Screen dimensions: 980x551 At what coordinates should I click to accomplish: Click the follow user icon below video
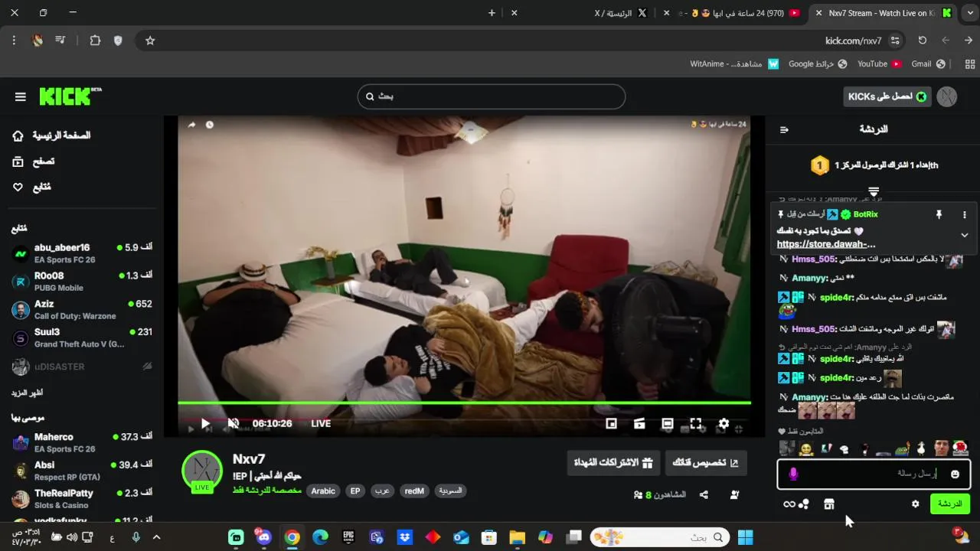(x=734, y=495)
